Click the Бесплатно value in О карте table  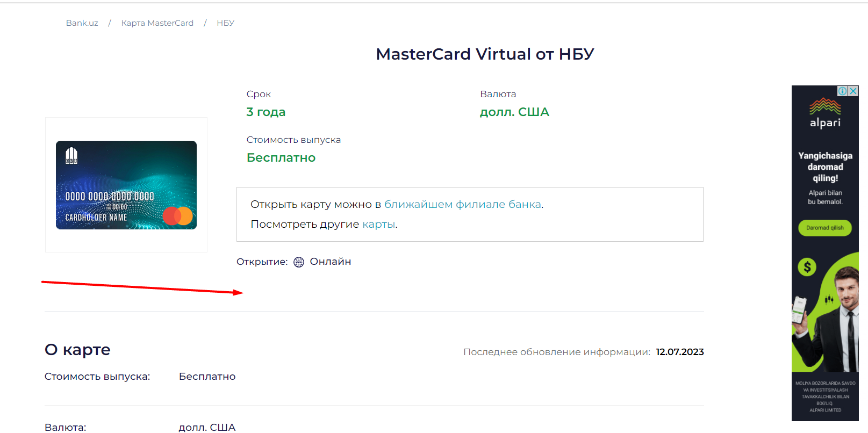pyautogui.click(x=207, y=377)
